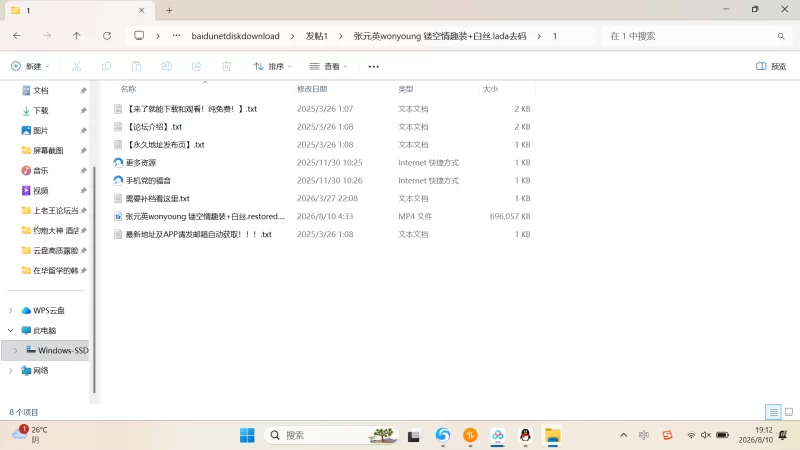Switch to large icons view in status bar

click(x=789, y=412)
